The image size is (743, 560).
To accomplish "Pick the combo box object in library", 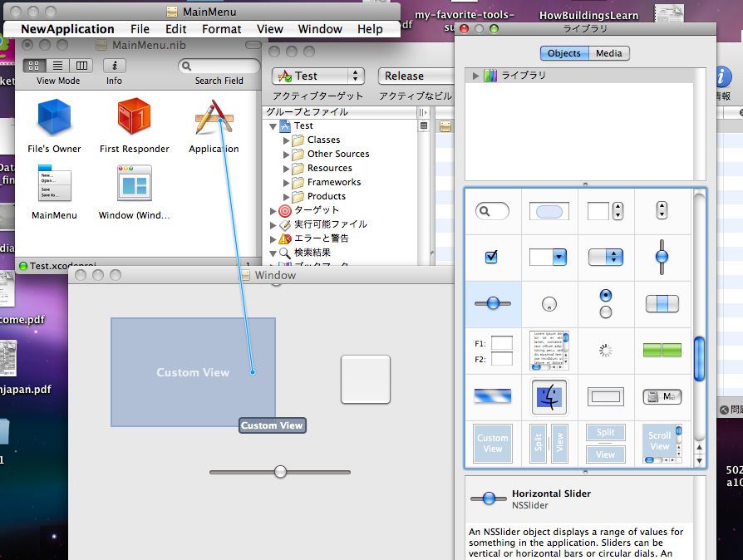I will [x=549, y=258].
